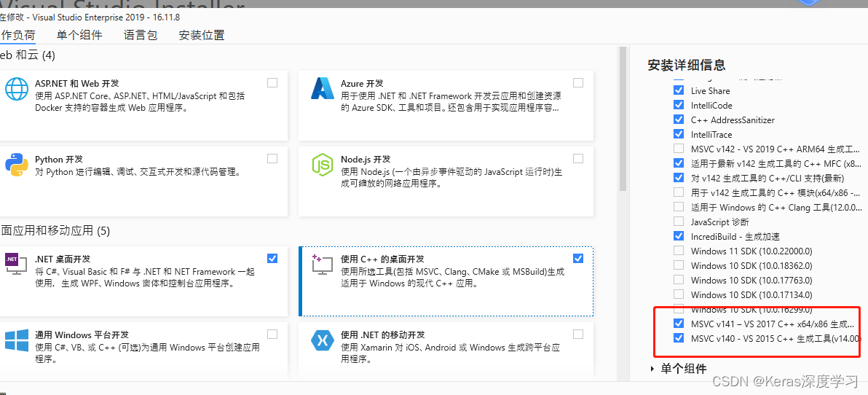Image resolution: width=868 pixels, height=395 pixels.
Task: Click the Xamarin mobile development icon
Action: (322, 340)
